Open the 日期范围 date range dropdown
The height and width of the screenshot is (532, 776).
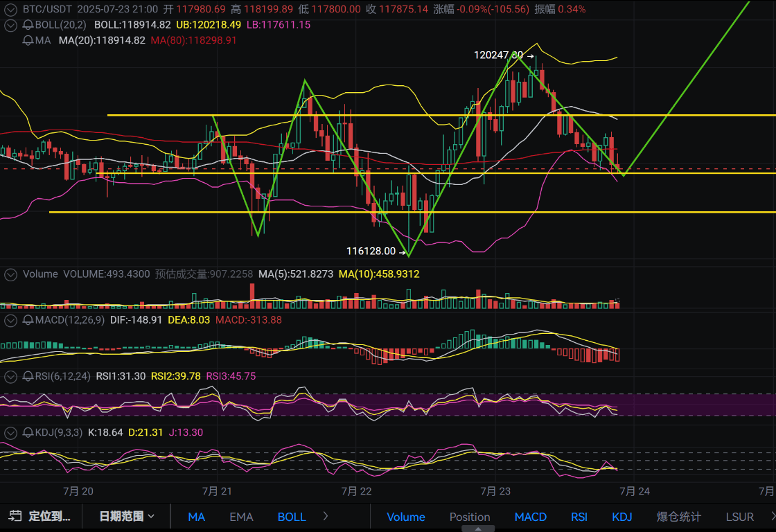point(127,516)
